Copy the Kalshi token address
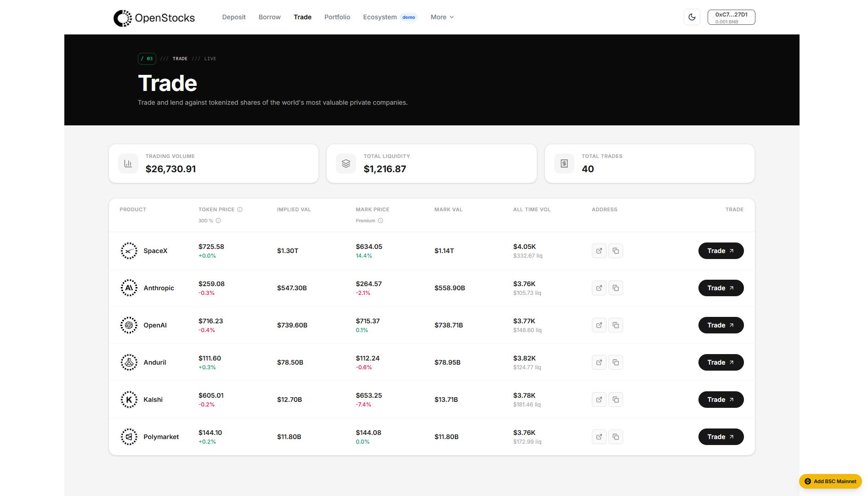868x496 pixels. [x=616, y=400]
